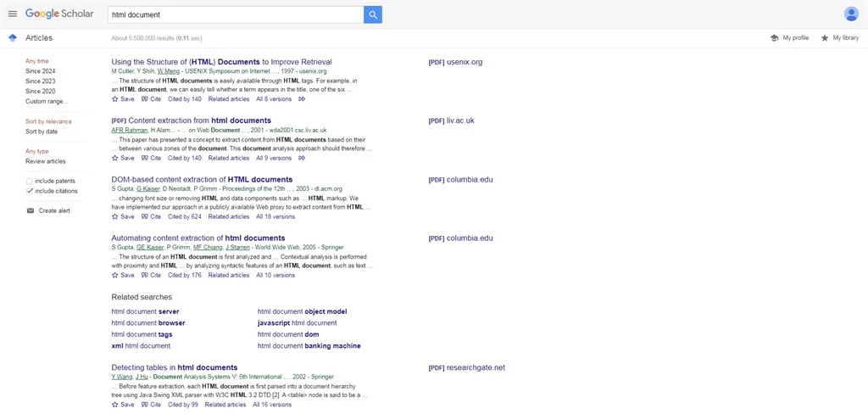The height and width of the screenshot is (414, 868).
Task: Open author link Y Wang
Action: (x=122, y=377)
